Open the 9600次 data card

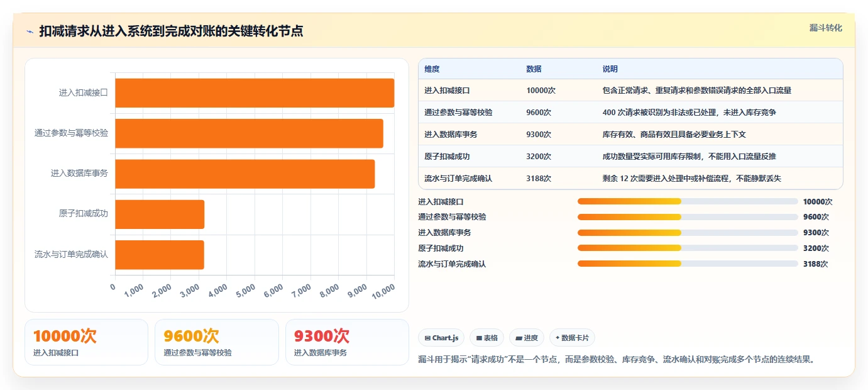[x=217, y=342]
